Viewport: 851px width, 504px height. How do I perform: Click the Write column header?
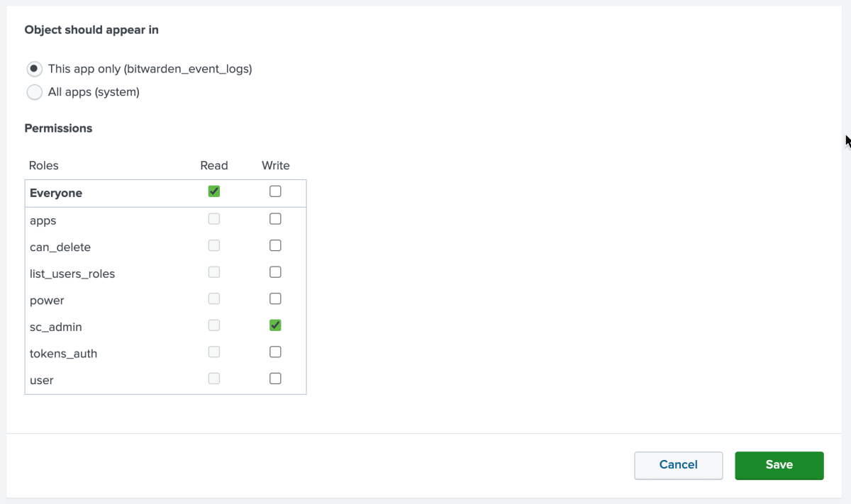click(275, 165)
